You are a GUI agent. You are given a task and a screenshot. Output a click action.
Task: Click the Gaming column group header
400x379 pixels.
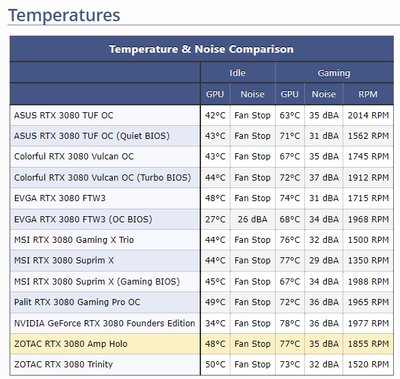point(334,73)
